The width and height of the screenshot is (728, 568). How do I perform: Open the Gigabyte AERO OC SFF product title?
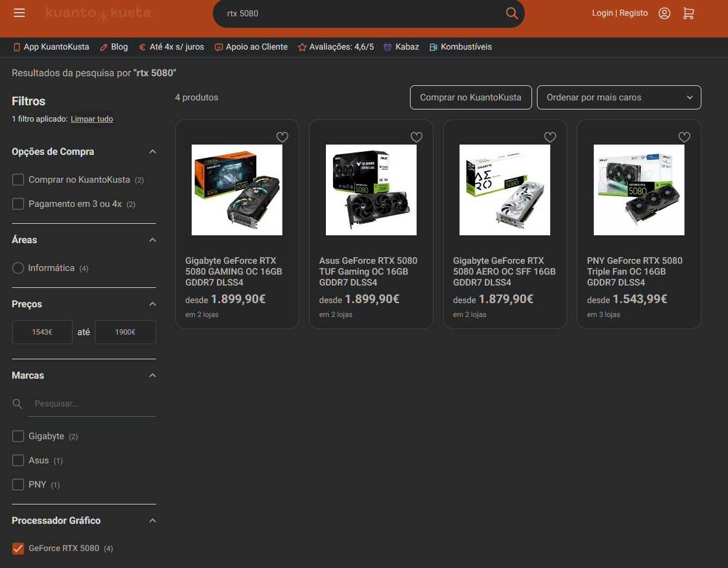(x=504, y=272)
